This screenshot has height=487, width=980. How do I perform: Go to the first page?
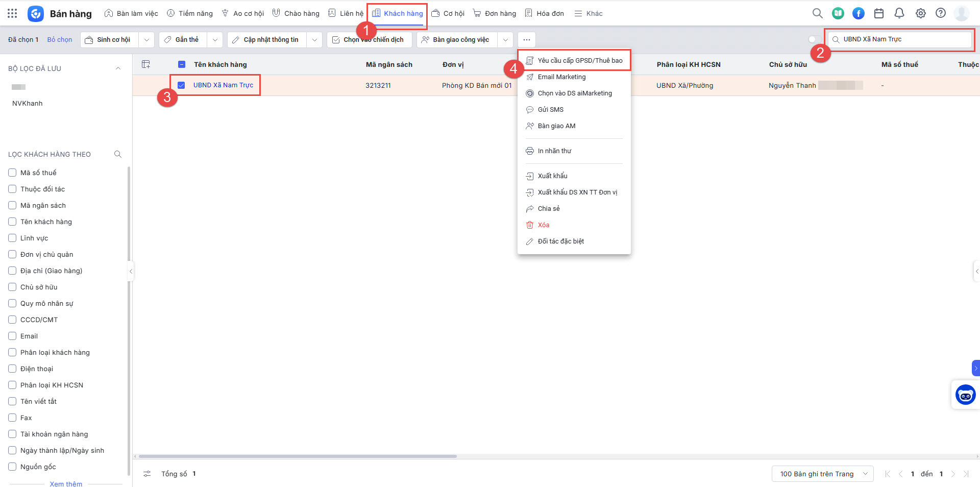[888, 474]
